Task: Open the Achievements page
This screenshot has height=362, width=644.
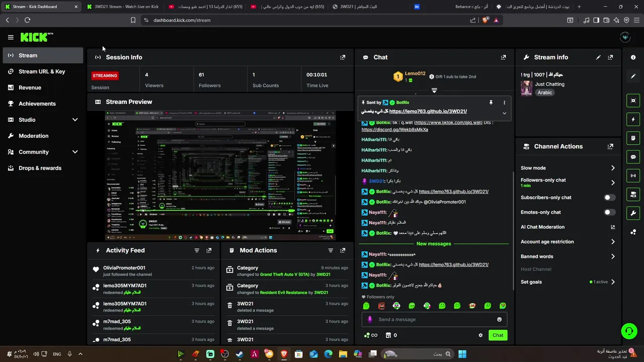Action: pos(43,104)
